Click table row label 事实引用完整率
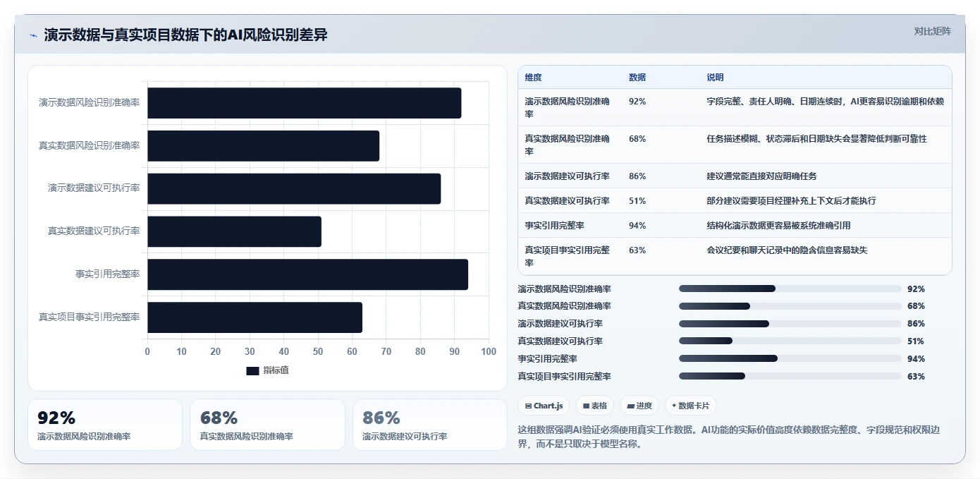The height and width of the screenshot is (479, 980). click(555, 226)
